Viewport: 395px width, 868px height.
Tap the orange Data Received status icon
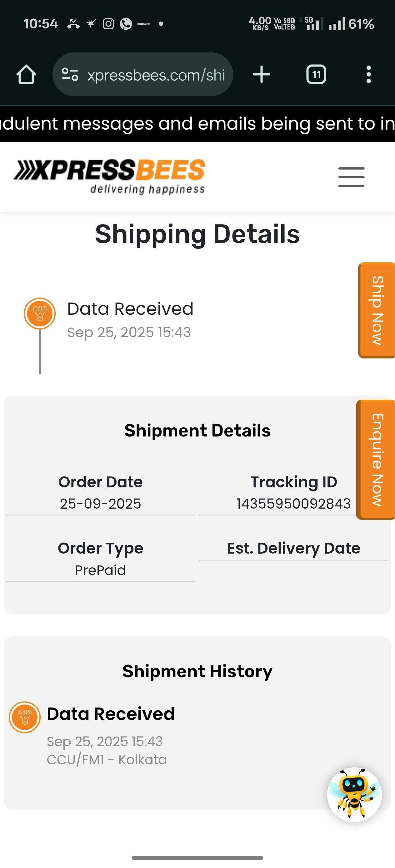click(x=40, y=313)
